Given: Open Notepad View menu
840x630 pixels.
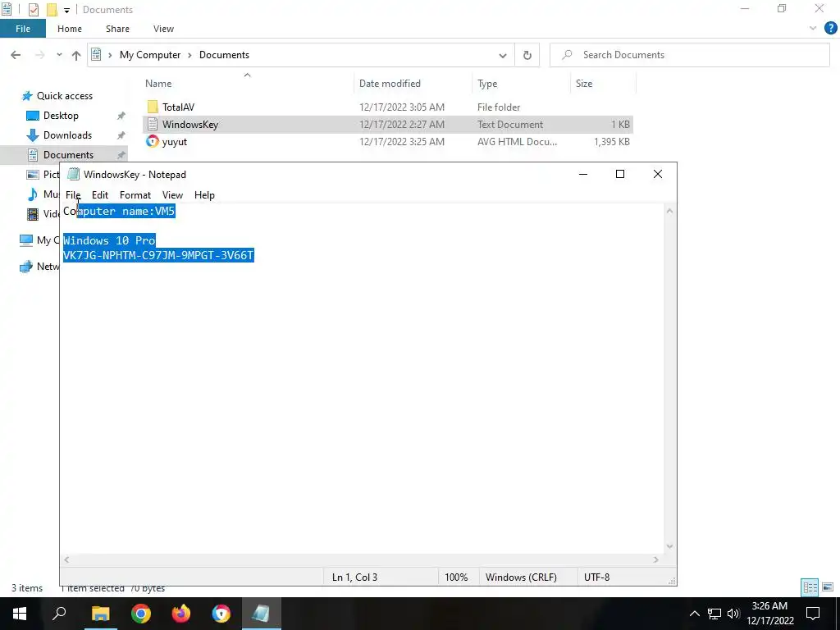Looking at the screenshot, I should [172, 195].
